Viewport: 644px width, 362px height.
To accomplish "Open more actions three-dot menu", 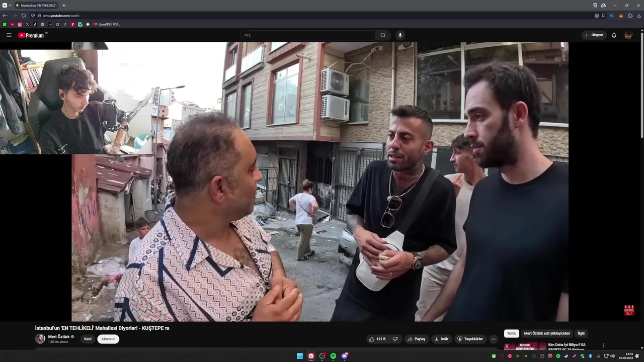I will click(493, 339).
